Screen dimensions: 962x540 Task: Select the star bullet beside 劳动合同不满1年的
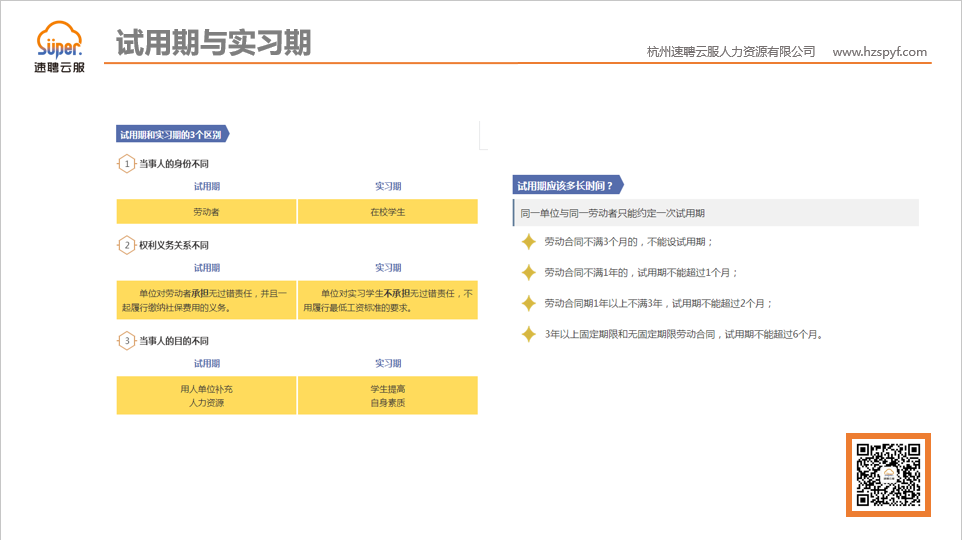pos(529,272)
